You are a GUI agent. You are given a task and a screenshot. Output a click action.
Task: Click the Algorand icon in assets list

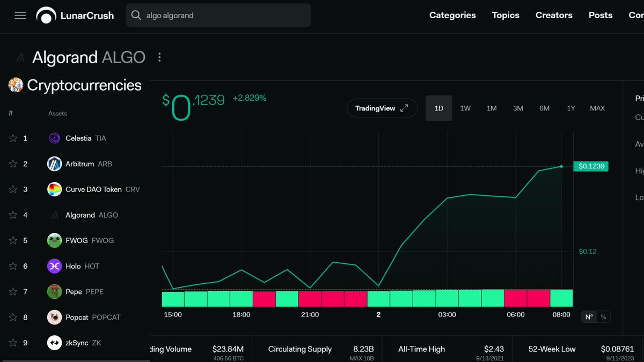[55, 215]
